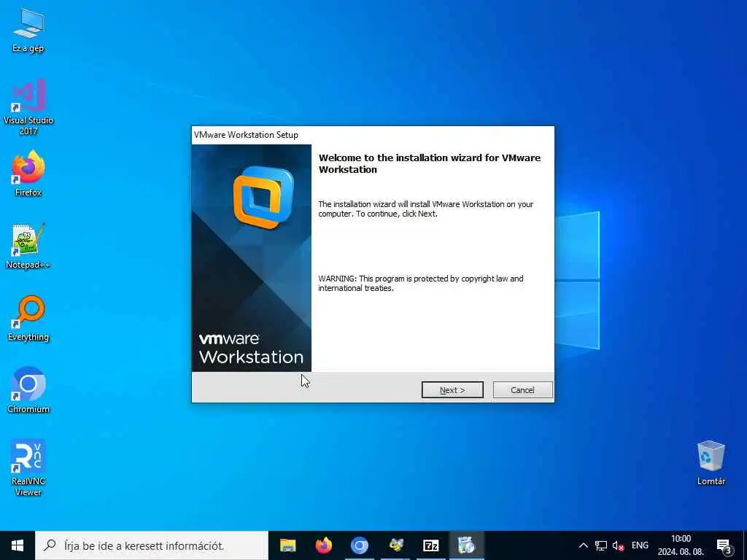The height and width of the screenshot is (560, 747).
Task: Open Firefox from the taskbar
Action: (x=324, y=545)
